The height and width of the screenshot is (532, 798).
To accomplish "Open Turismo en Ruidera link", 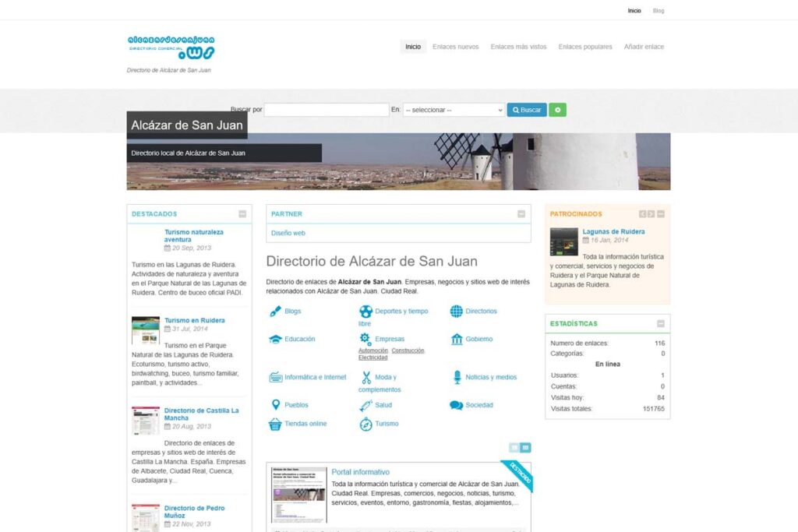I will 194,320.
